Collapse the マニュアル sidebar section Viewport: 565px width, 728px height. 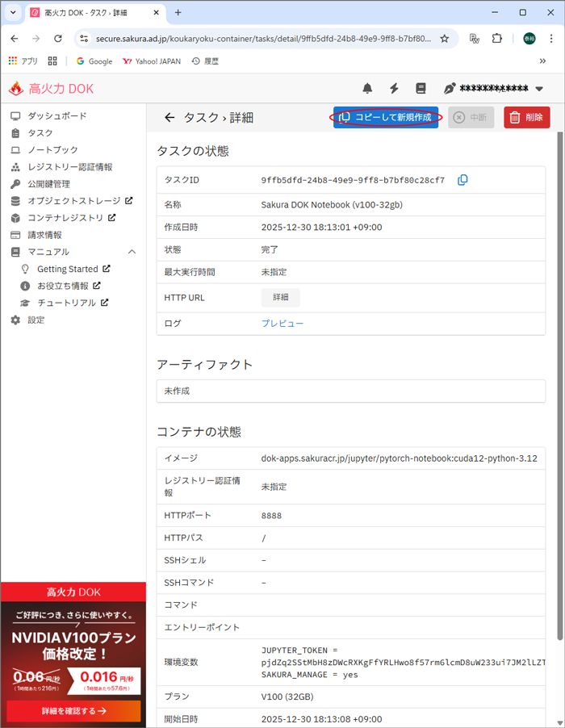(x=132, y=252)
